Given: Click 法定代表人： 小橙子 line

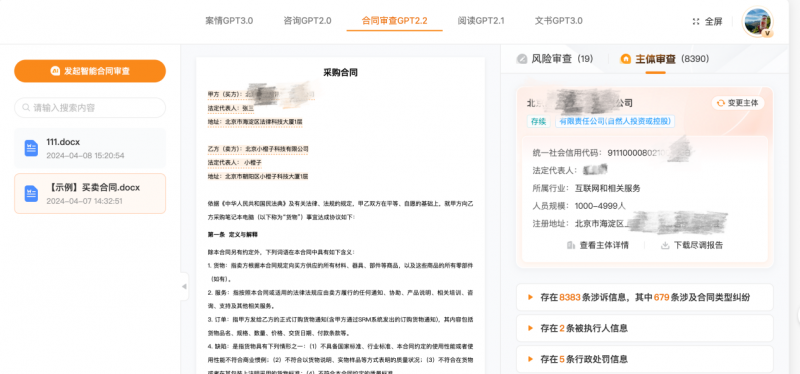Looking at the screenshot, I should [x=234, y=162].
